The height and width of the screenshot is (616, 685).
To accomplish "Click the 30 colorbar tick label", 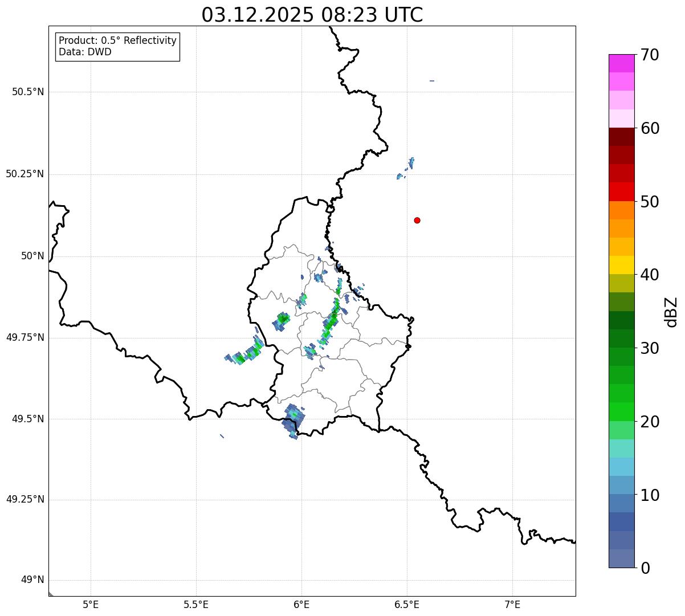I will [650, 348].
